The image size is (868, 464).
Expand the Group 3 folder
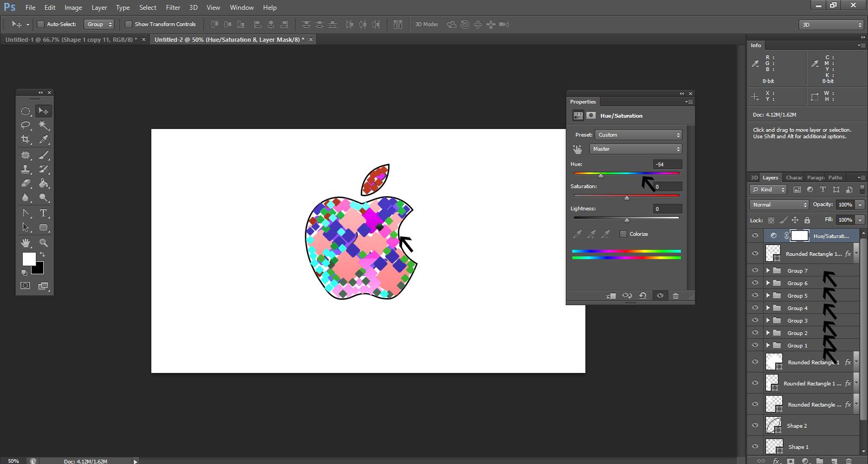click(x=768, y=320)
